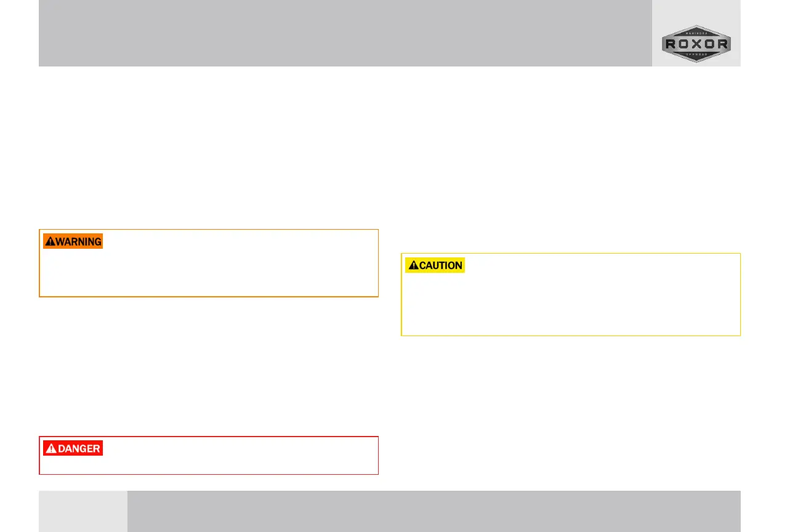Click the alert triangle in the yellow CAUTION label
Screen dimensions: 798x532
pos(413,265)
